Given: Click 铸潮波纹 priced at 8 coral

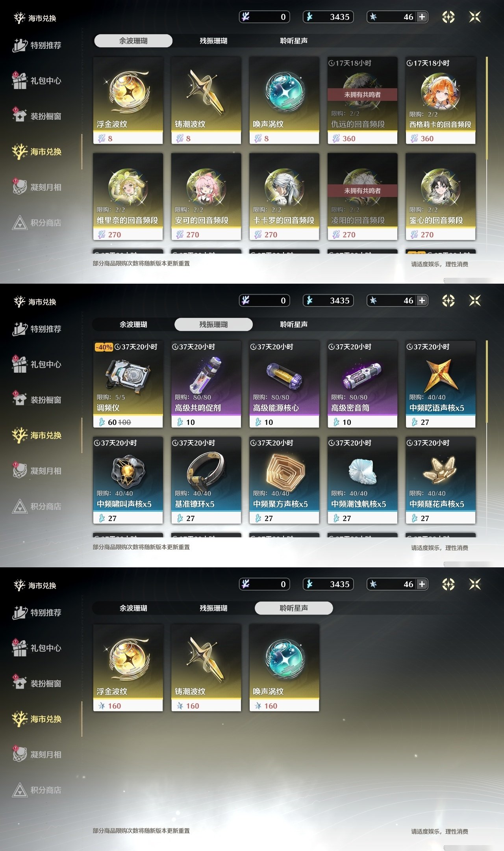Looking at the screenshot, I should click(206, 100).
